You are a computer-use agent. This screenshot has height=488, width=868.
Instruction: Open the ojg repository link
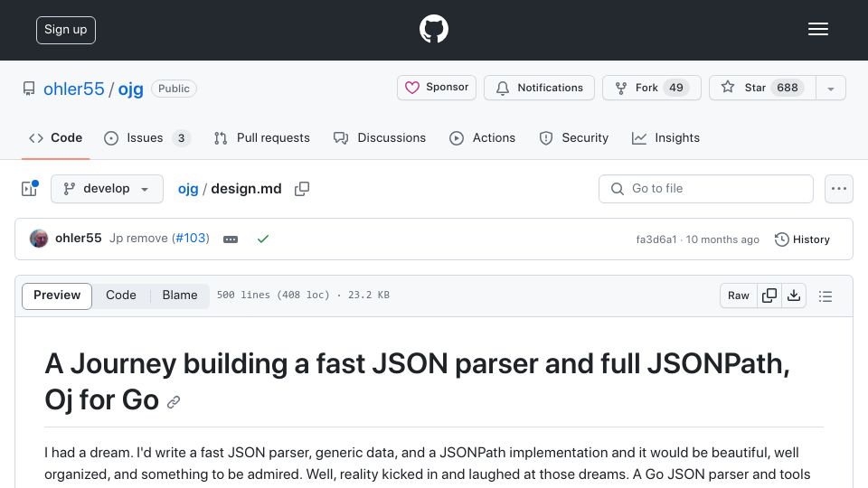tap(130, 89)
